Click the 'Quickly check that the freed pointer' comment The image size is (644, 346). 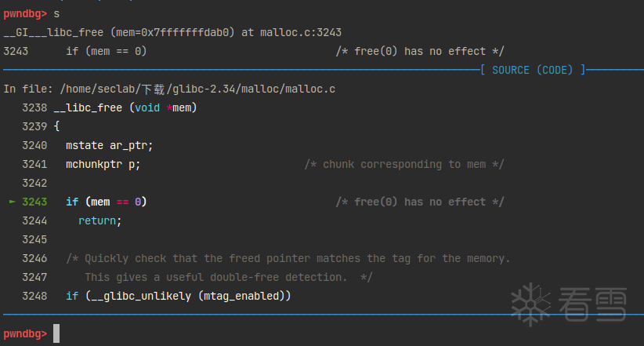tap(288, 258)
